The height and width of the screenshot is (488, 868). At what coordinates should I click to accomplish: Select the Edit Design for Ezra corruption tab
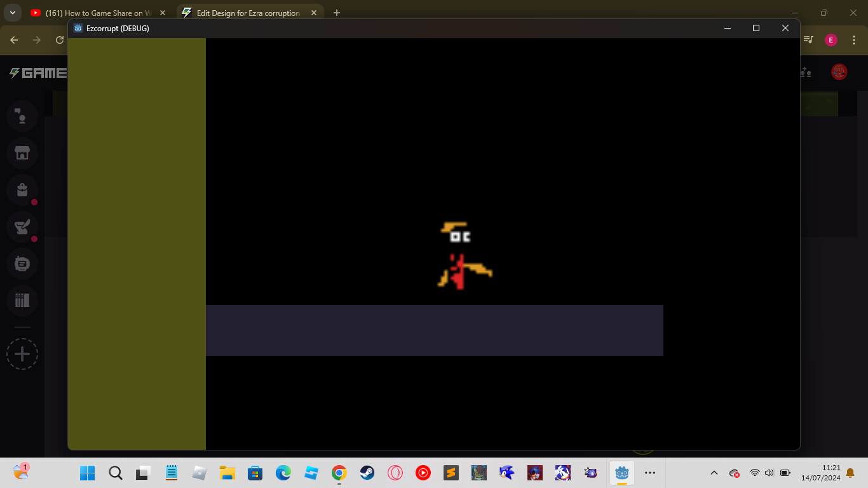tap(248, 13)
